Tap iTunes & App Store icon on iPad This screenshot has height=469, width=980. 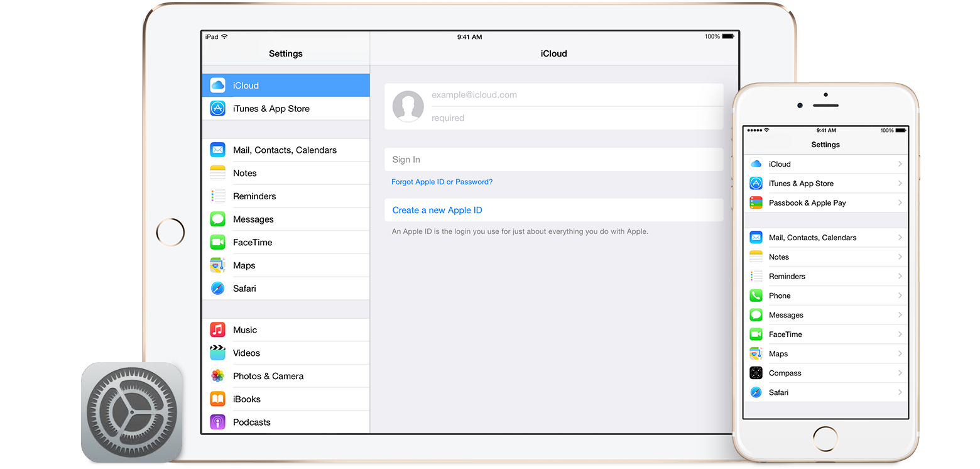tap(218, 109)
